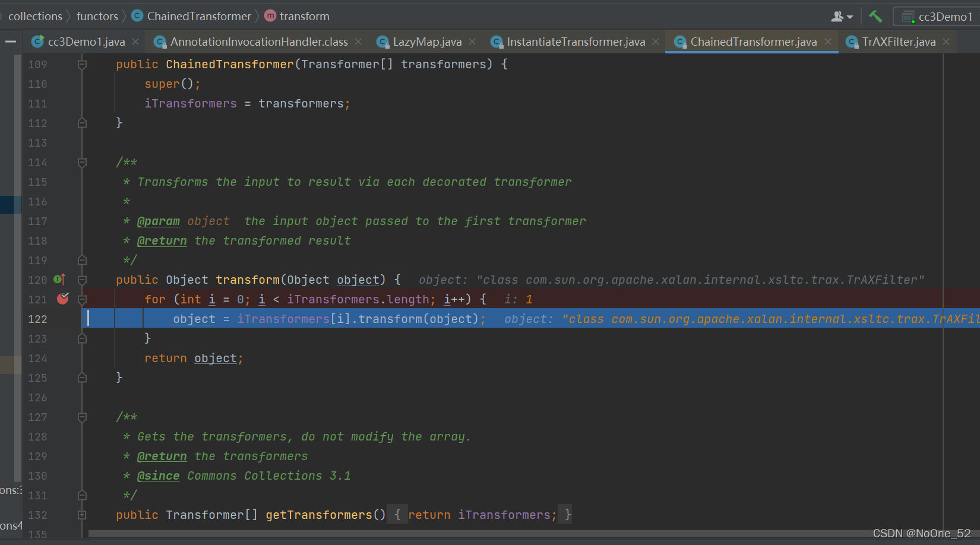980x545 pixels.
Task: Click 'super();' call on line 110
Action: (172, 84)
